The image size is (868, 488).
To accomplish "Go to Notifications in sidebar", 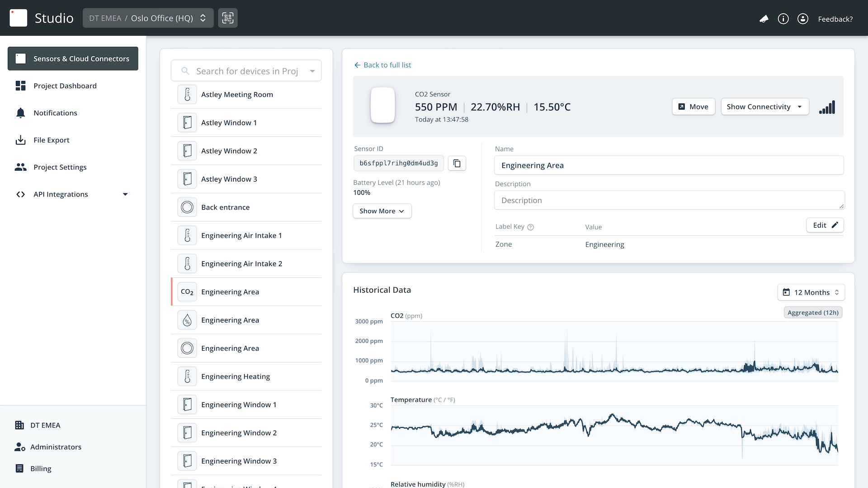I will click(x=55, y=113).
